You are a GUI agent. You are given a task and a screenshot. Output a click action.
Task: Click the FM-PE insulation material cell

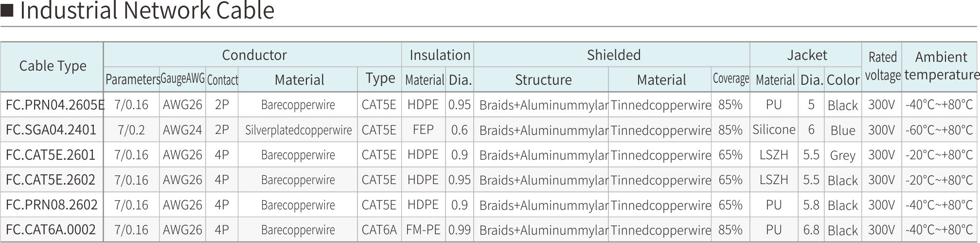click(x=423, y=229)
